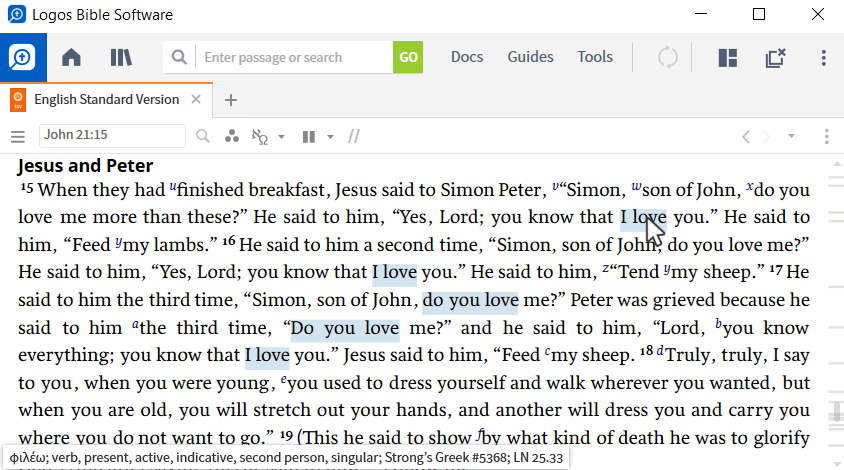Click footnote u before finished breakfast
The image size is (844, 470).
pos(173,186)
